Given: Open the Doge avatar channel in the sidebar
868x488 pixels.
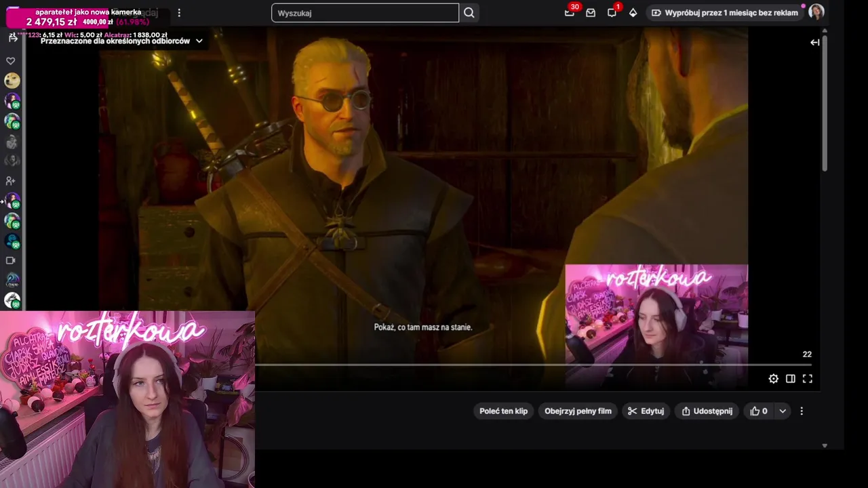Looking at the screenshot, I should tap(12, 81).
